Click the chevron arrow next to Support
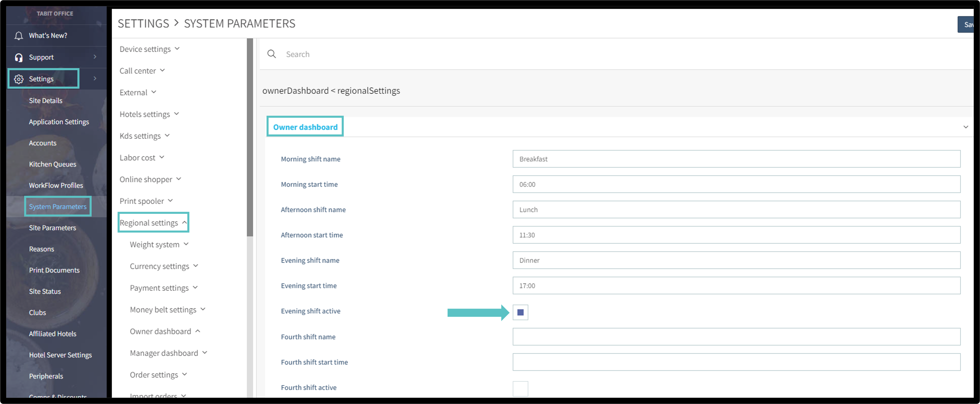This screenshot has width=980, height=404. coord(95,57)
